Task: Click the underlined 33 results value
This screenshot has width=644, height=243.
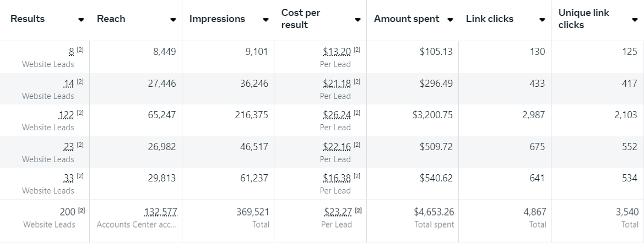Action: click(x=69, y=178)
